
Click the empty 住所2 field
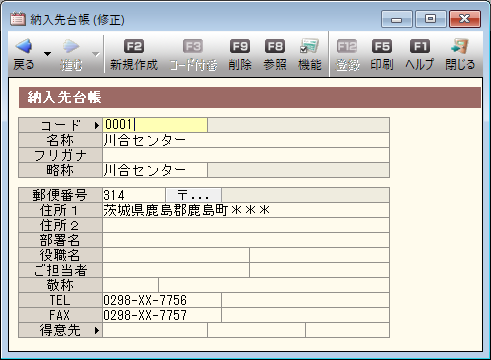tap(246, 225)
